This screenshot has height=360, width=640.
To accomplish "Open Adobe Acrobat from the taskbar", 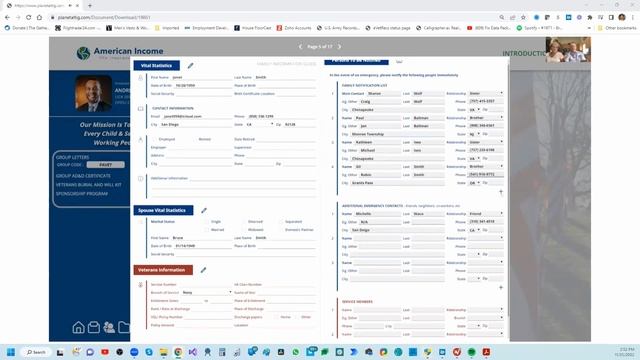I will [486, 352].
